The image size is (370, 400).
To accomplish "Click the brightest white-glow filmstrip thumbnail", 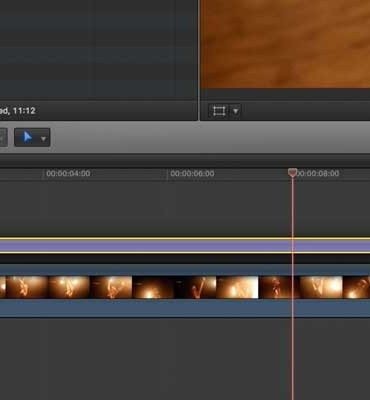I will click(237, 287).
